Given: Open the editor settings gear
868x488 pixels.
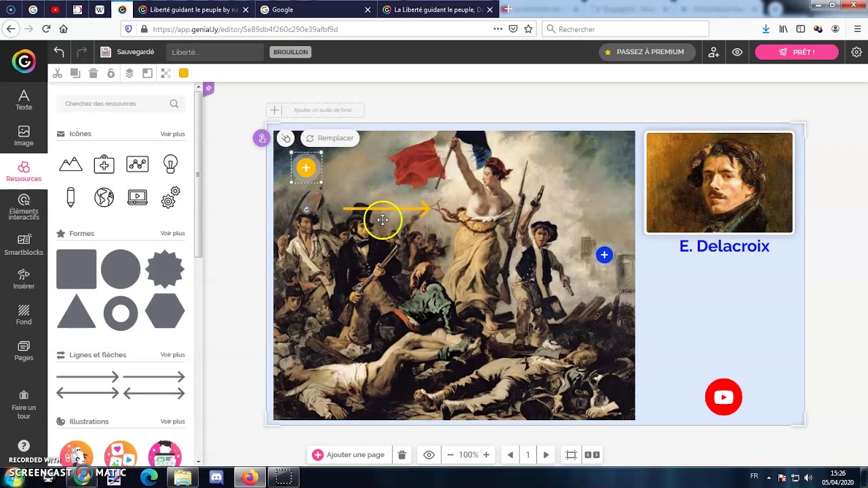Looking at the screenshot, I should [856, 52].
